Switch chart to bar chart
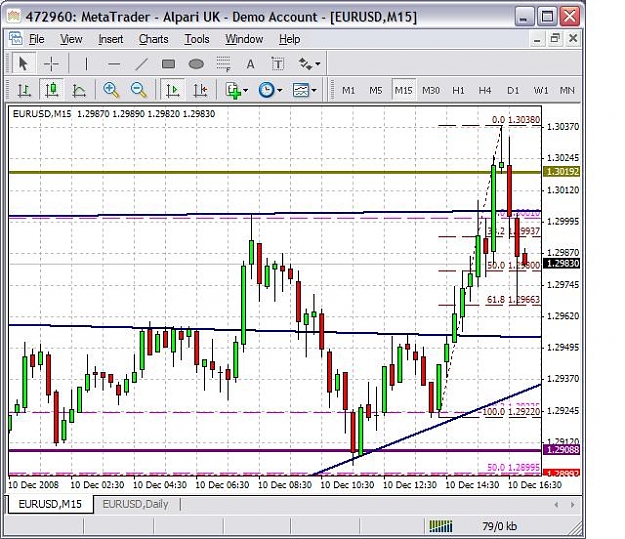The height and width of the screenshot is (539, 625). coord(24,90)
